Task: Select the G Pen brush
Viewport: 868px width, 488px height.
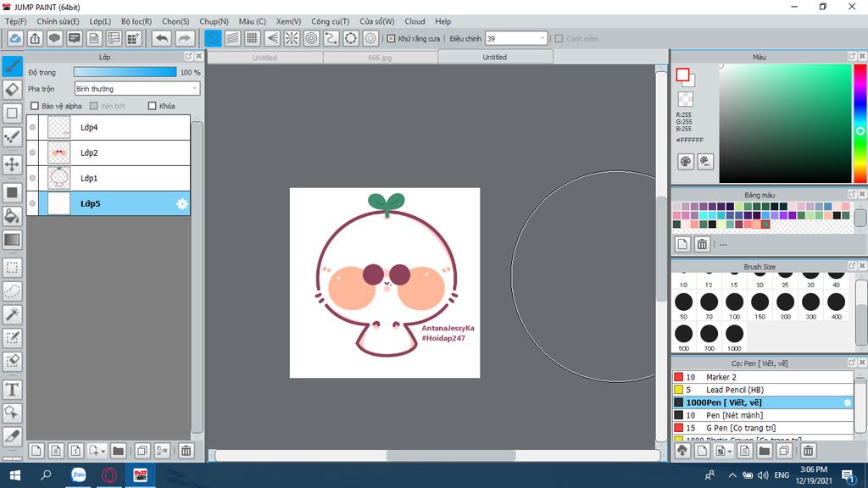Action: click(763, 428)
